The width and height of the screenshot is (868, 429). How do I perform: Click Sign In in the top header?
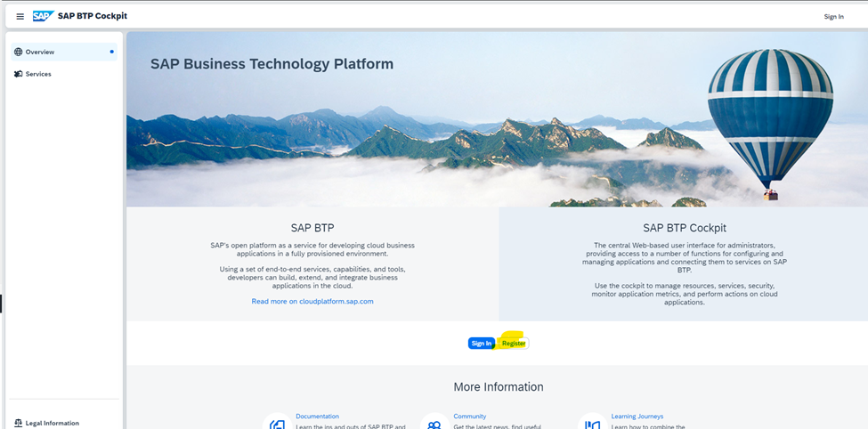click(x=833, y=17)
